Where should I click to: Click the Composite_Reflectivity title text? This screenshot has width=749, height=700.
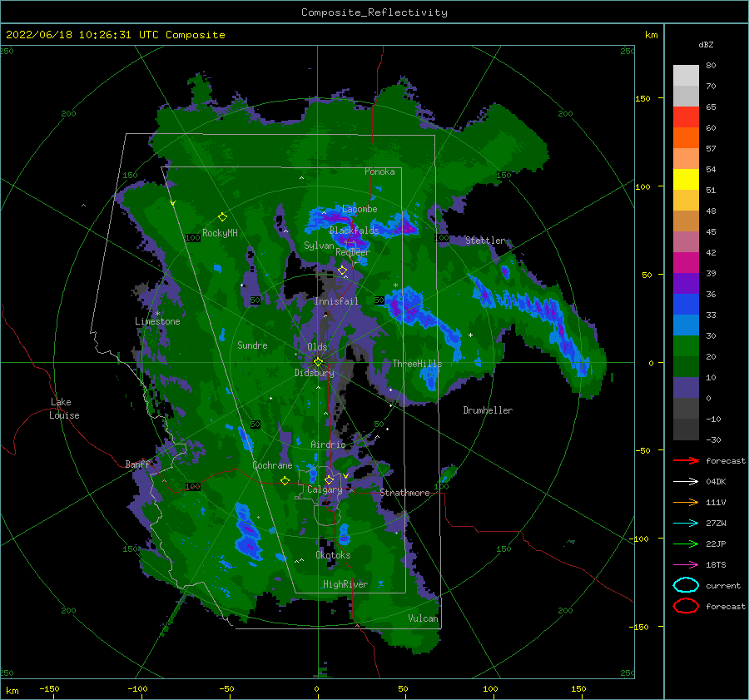tap(374, 12)
